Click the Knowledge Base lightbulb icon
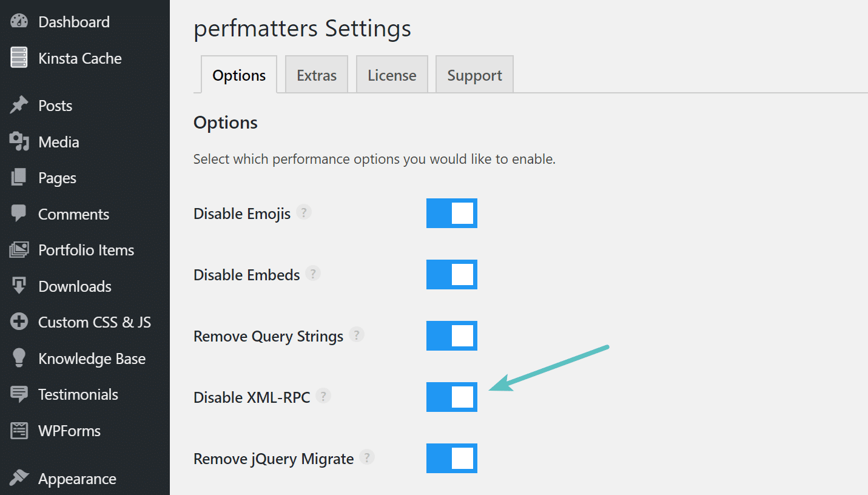Viewport: 868px width, 495px height. click(x=19, y=359)
